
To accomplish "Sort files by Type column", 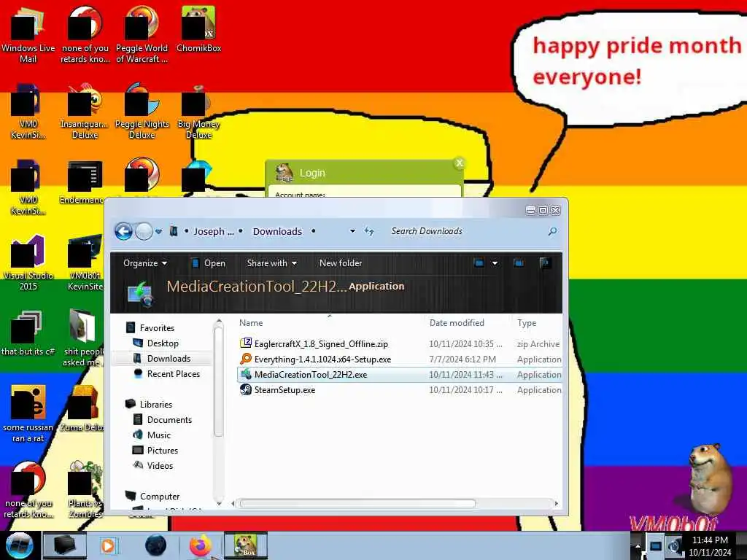I will pyautogui.click(x=527, y=323).
